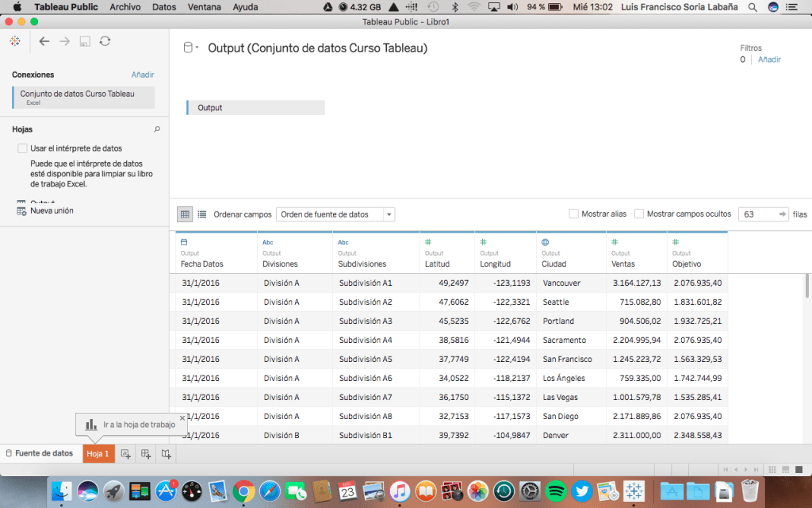The width and height of the screenshot is (812, 508).
Task: Open Spotlight search in the menu bar
Action: (753, 7)
